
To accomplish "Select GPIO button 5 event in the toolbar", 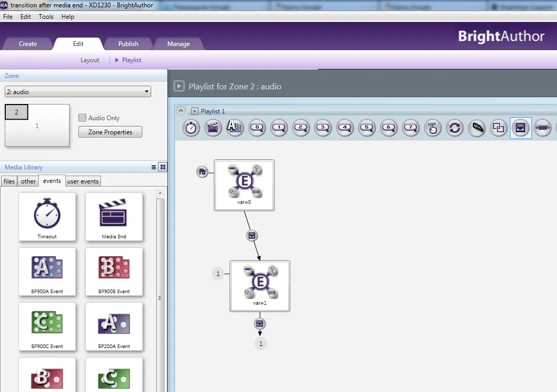I will pos(367,128).
